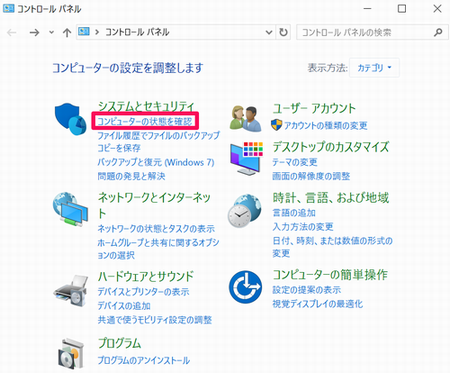Open デバイスとプリンターの表示 link

point(143,292)
